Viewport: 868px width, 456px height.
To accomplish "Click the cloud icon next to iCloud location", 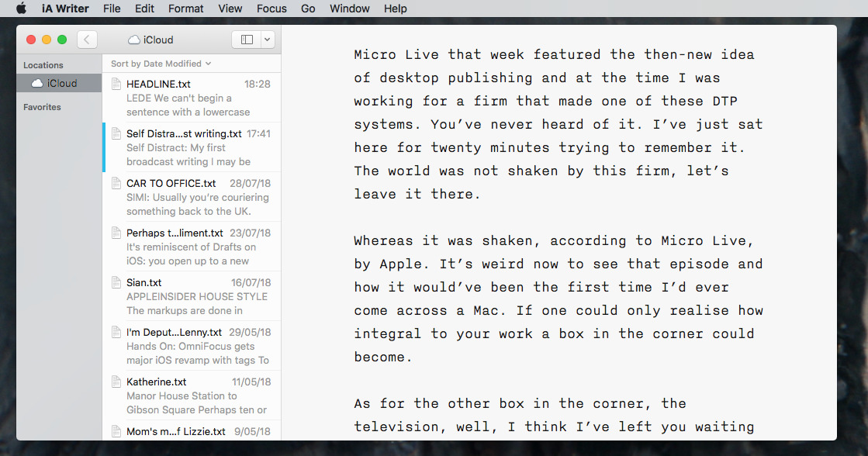I will pos(37,83).
